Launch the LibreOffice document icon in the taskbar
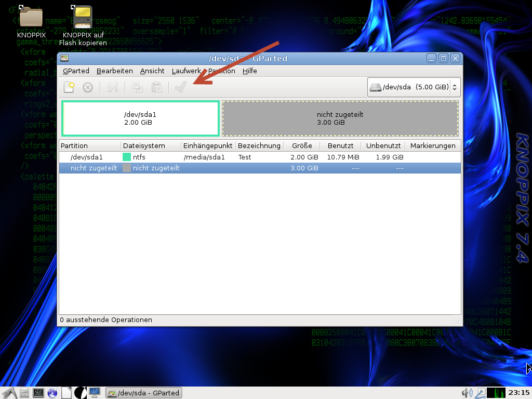This screenshot has width=532, height=399. 66,393
